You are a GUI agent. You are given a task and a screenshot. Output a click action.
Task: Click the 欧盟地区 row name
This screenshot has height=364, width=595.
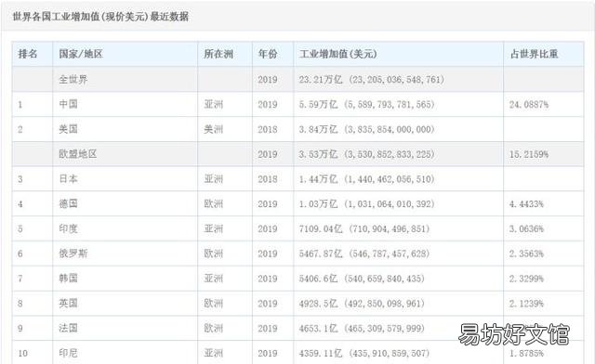pos(78,154)
